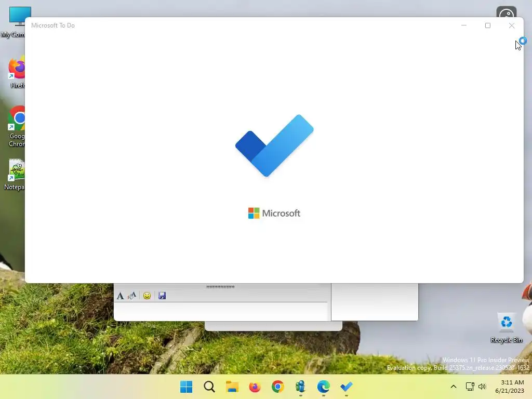Open taskbar Search
This screenshot has width=532, height=399.
[x=209, y=387]
